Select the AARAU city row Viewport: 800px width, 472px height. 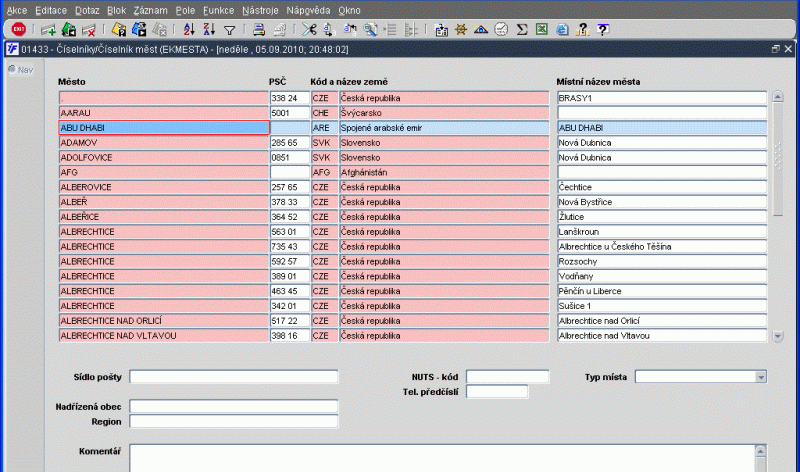coord(164,113)
